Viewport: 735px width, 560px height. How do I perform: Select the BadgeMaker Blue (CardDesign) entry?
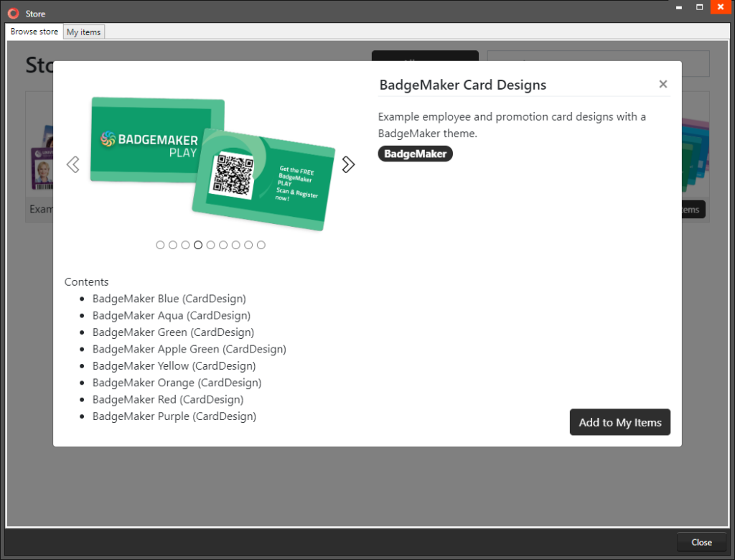pyautogui.click(x=169, y=298)
